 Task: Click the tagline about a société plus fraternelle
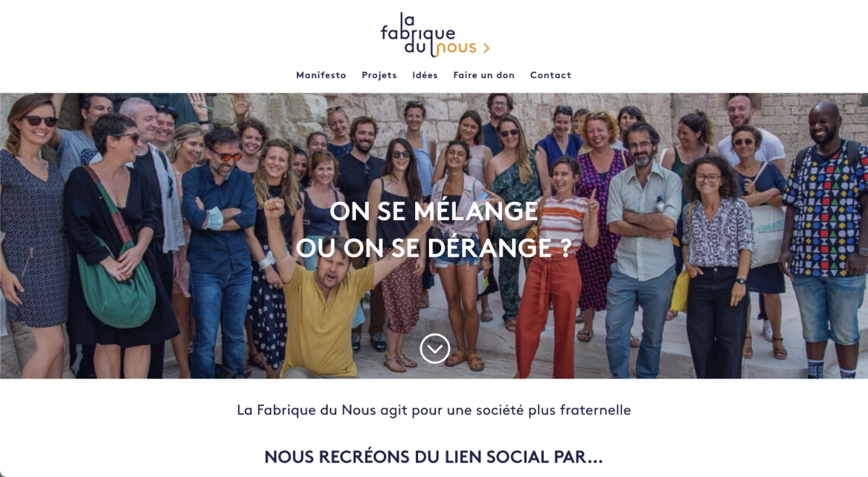click(434, 410)
